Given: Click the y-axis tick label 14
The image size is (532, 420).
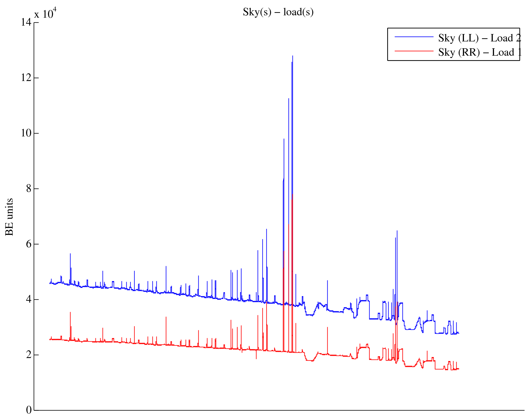Looking at the screenshot, I should [x=26, y=22].
